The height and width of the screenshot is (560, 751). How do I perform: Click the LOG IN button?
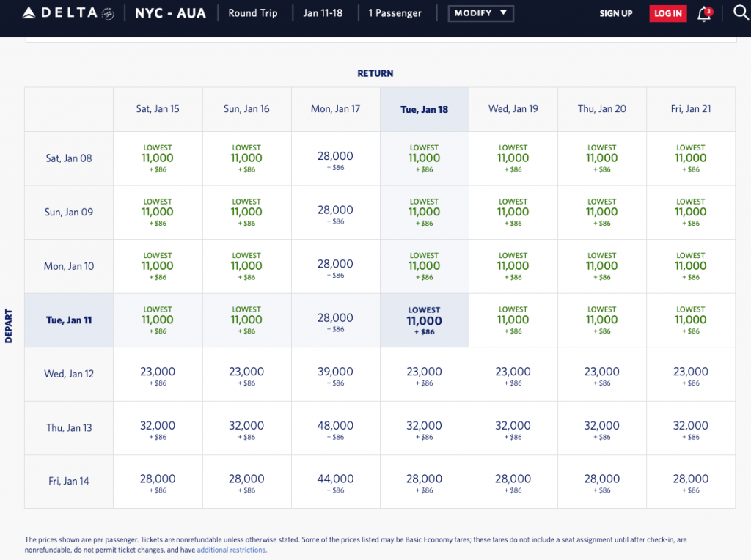point(667,13)
